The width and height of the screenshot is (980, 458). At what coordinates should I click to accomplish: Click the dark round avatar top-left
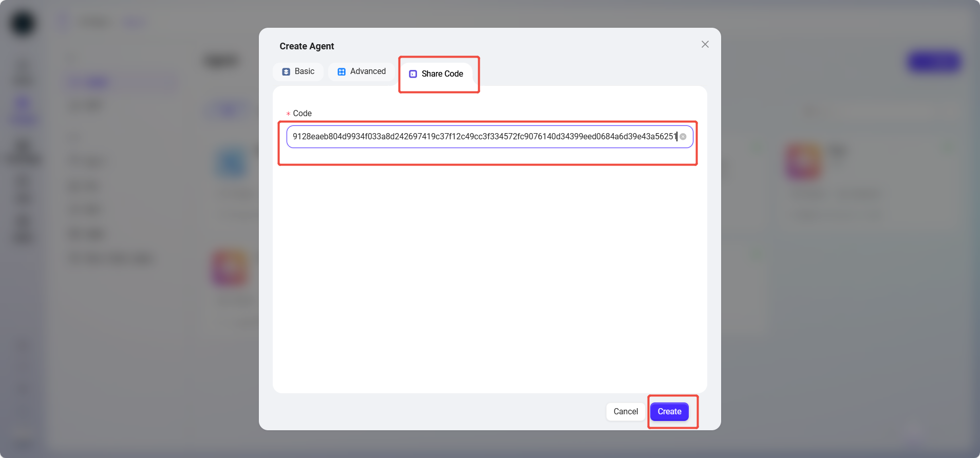coord(23,24)
